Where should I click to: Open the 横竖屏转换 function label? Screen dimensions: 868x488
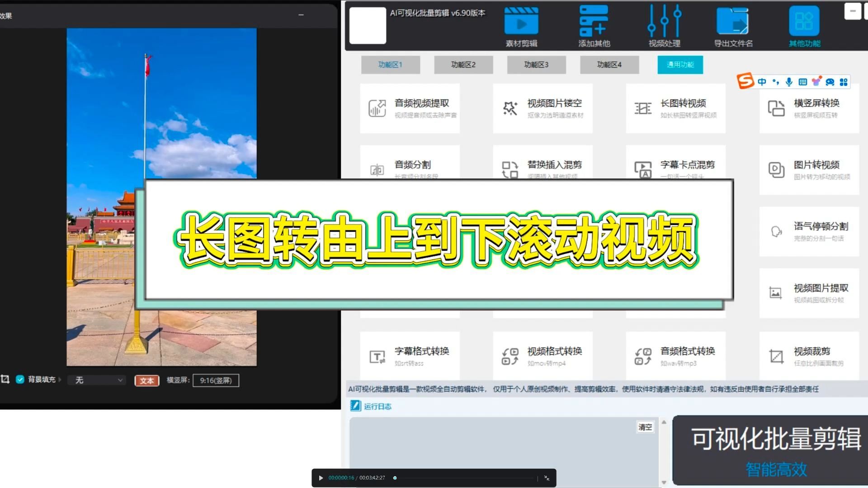pyautogui.click(x=816, y=103)
